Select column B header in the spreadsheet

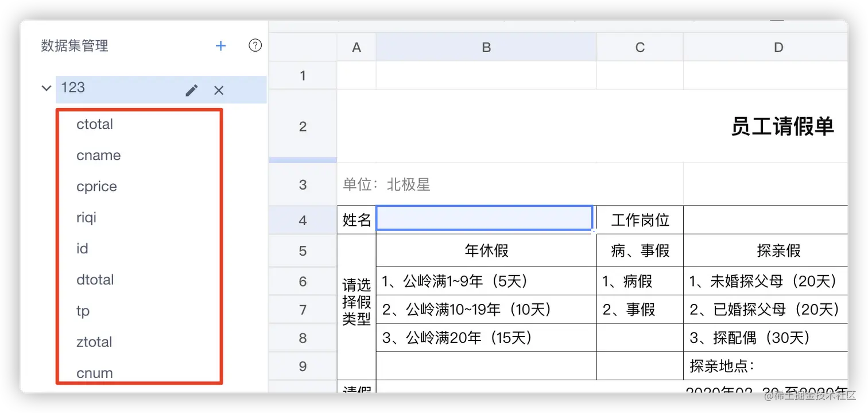[x=486, y=47]
